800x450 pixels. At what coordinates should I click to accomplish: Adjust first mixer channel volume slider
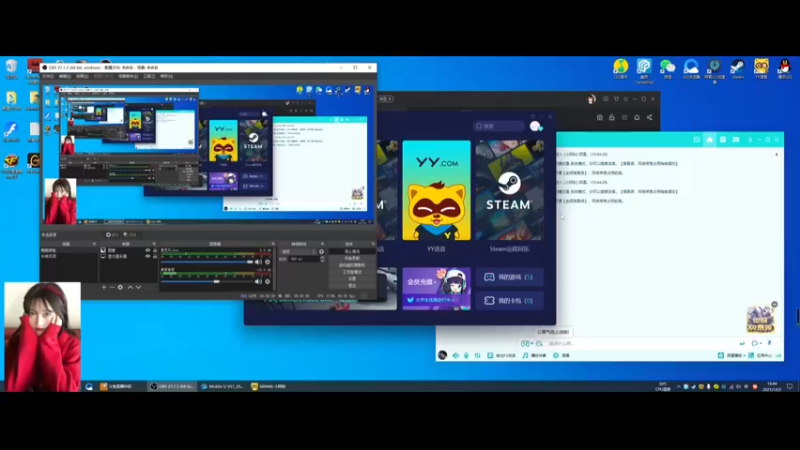click(x=207, y=262)
